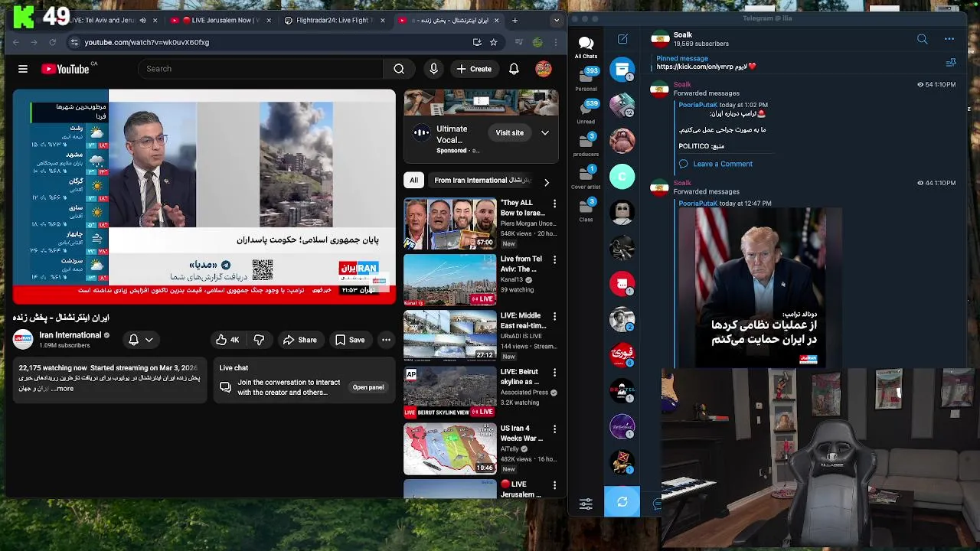The image size is (980, 551).
Task: Click the blue refresh button in Telegram
Action: (622, 502)
